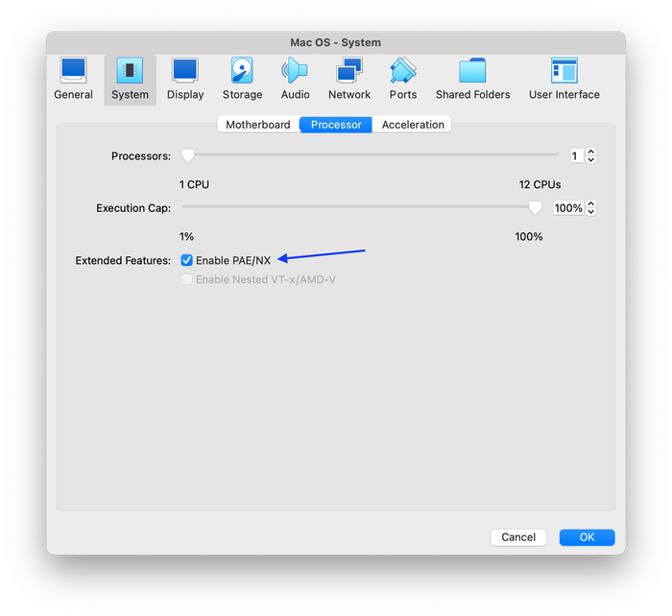
Task: Click the 'Extended Features:' label
Action: pos(123,260)
